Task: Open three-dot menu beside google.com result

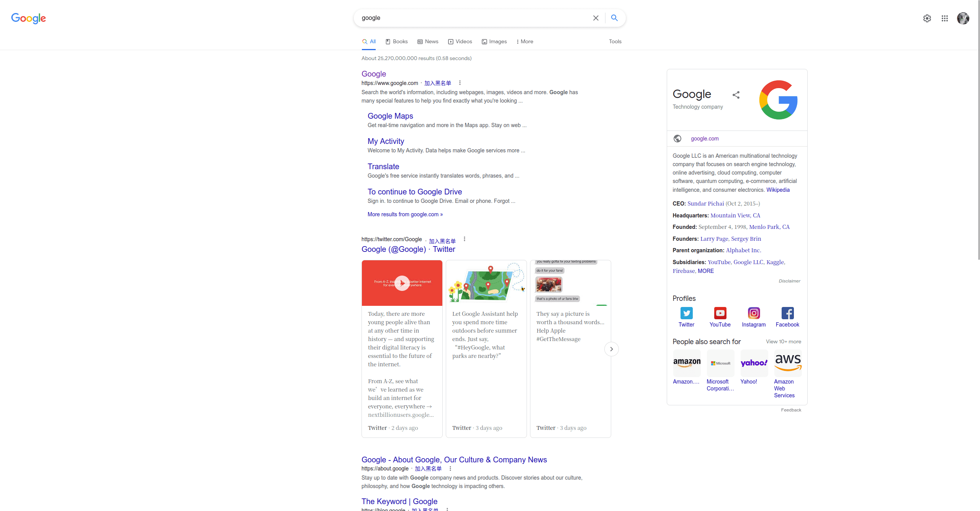Action: pos(460,83)
